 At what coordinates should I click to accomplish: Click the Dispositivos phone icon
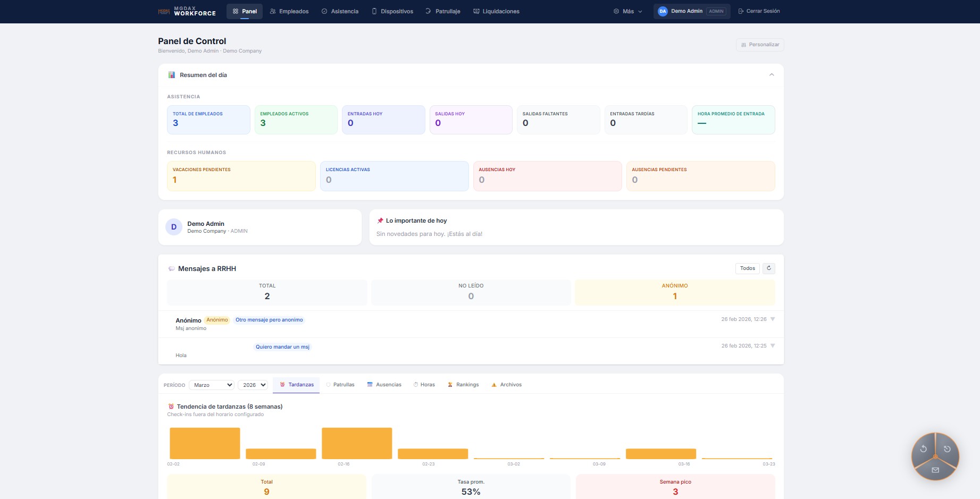[x=374, y=11]
